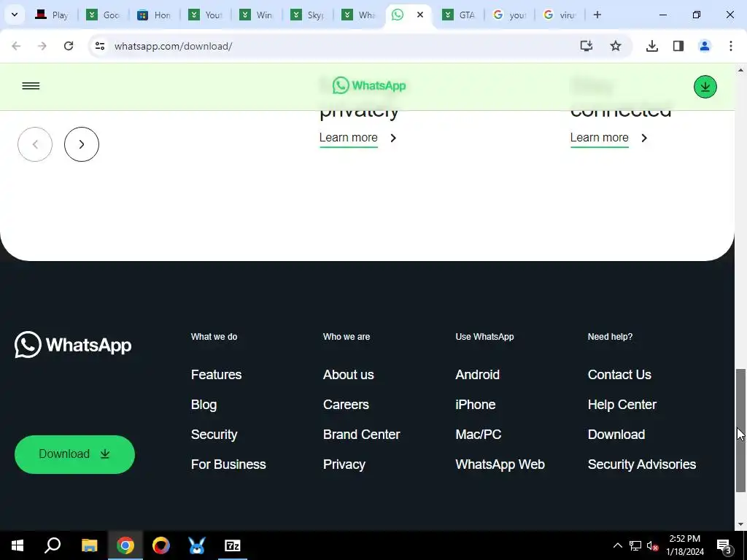
Task: Switch to the Win tab
Action: tap(256, 15)
